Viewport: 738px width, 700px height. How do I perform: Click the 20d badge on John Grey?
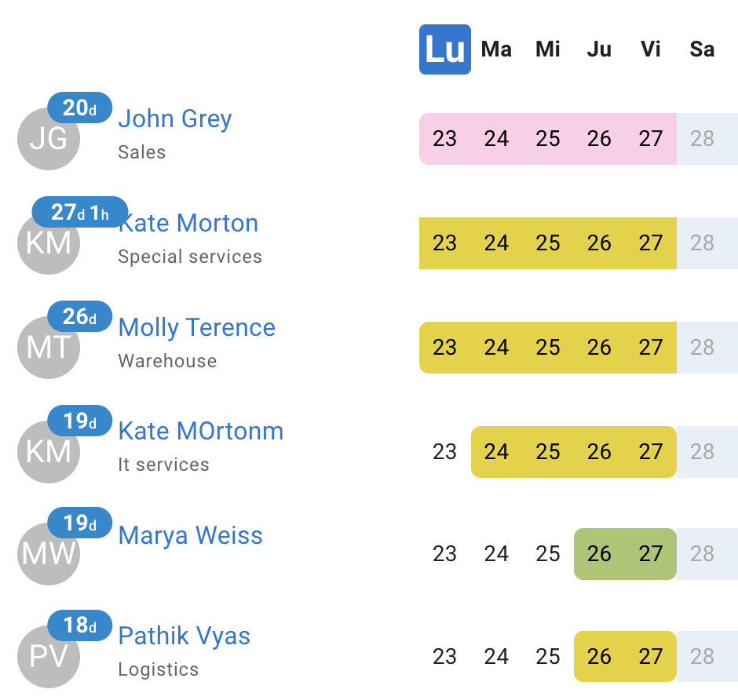(x=80, y=108)
